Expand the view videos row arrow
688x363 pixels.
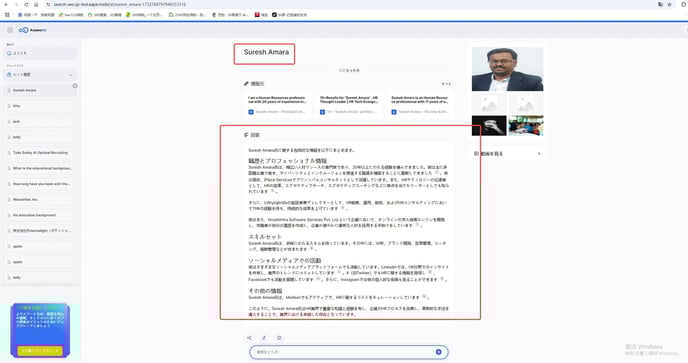tap(539, 154)
